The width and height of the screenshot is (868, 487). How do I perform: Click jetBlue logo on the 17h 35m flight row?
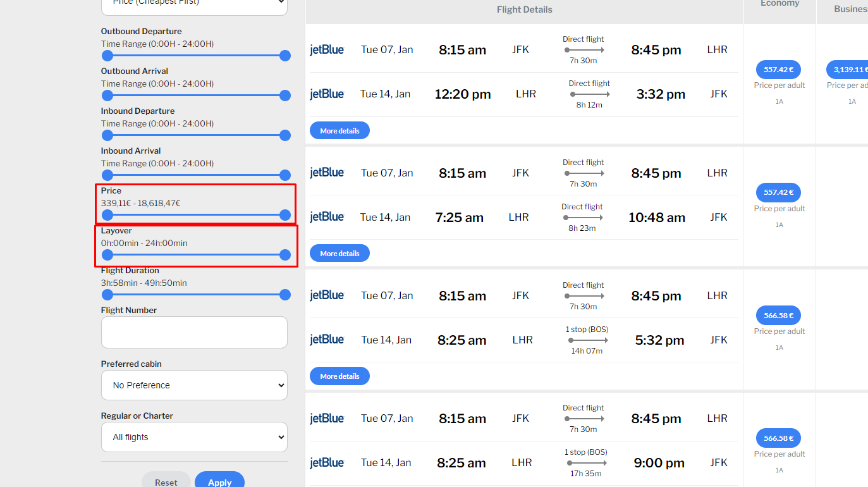327,462
